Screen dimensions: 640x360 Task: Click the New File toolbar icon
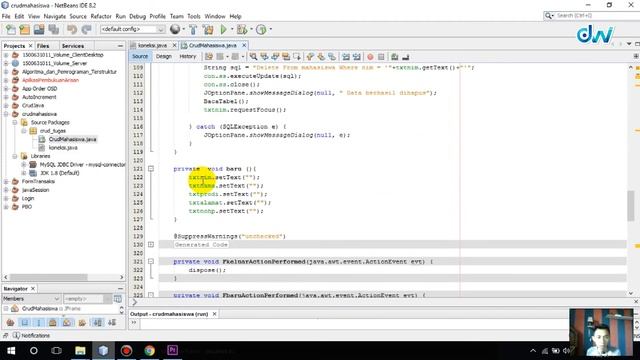point(11,29)
